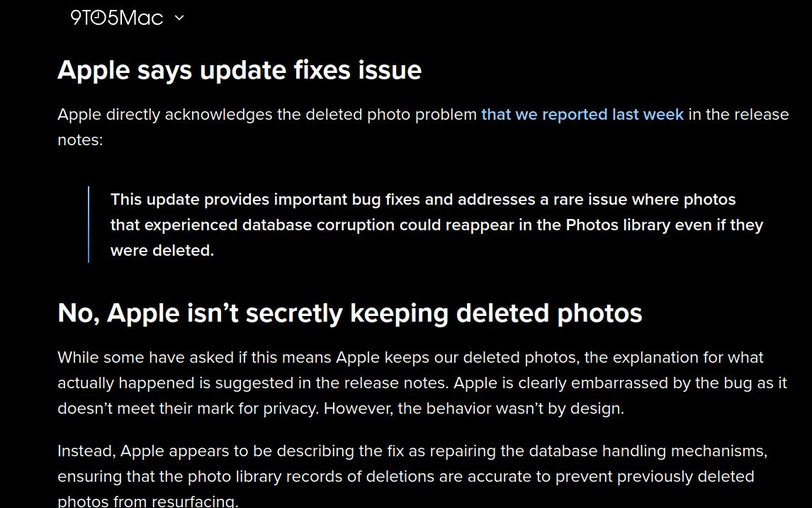The image size is (812, 508).
Task: Click the paragraph starting 'While some have asked'
Action: click(422, 383)
